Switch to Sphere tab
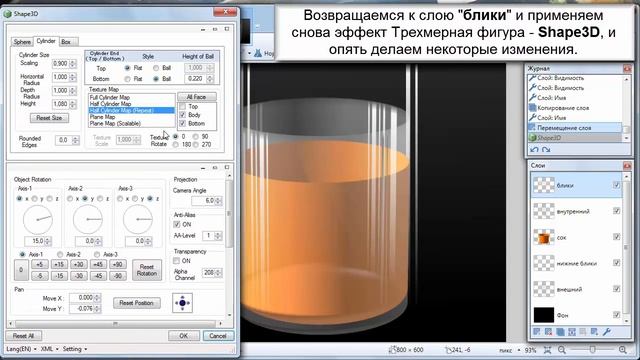 coord(22,42)
